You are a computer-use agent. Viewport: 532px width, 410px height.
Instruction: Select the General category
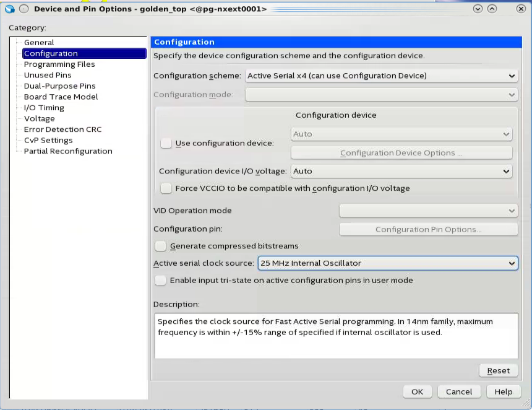[x=39, y=43]
